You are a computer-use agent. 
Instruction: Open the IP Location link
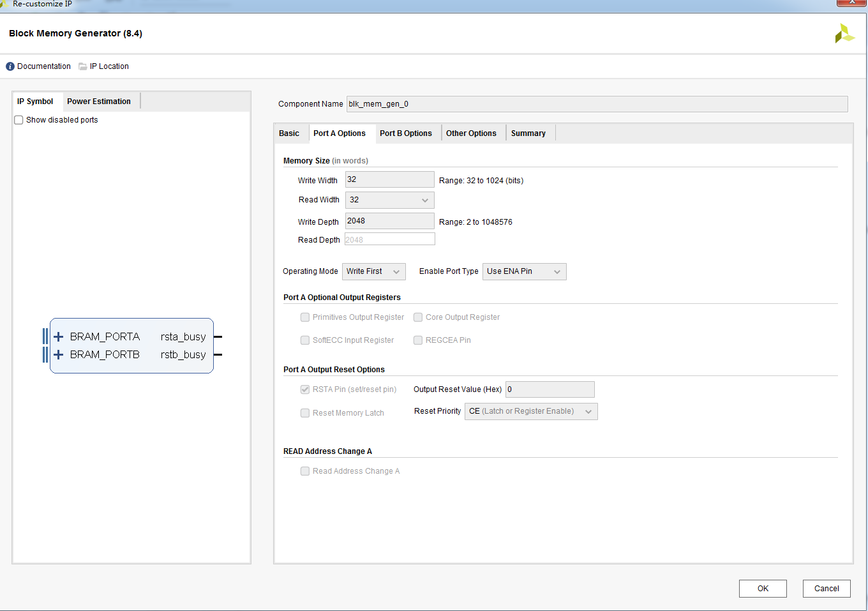(109, 66)
